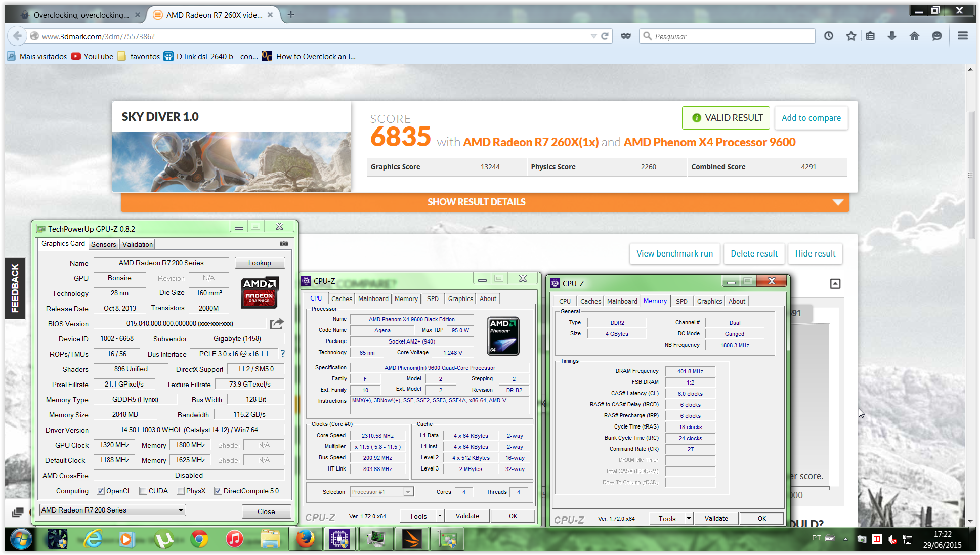980x555 pixels.
Task: Bookmark this page with the star icon
Action: (x=851, y=36)
